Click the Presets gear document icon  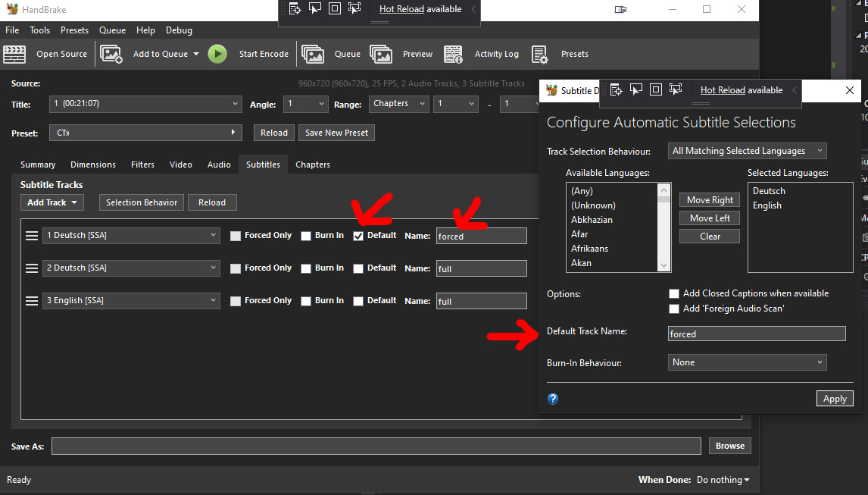[x=539, y=55]
